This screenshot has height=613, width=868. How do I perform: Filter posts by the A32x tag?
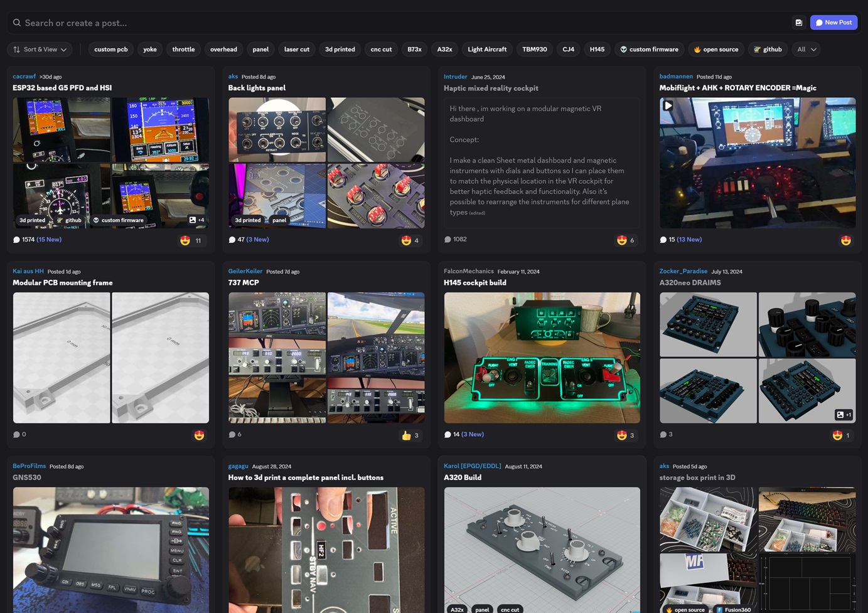coord(444,50)
